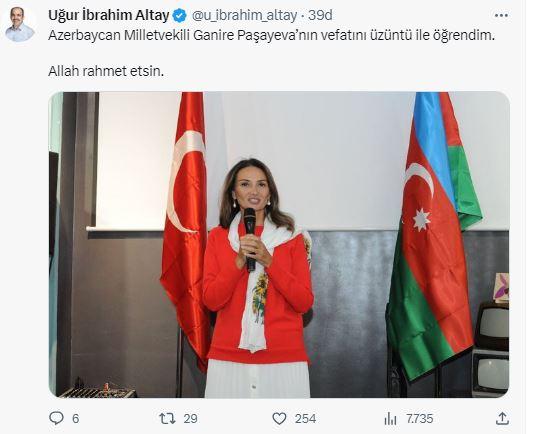Like the tweet with heart icon
537x434 pixels.
click(x=279, y=419)
